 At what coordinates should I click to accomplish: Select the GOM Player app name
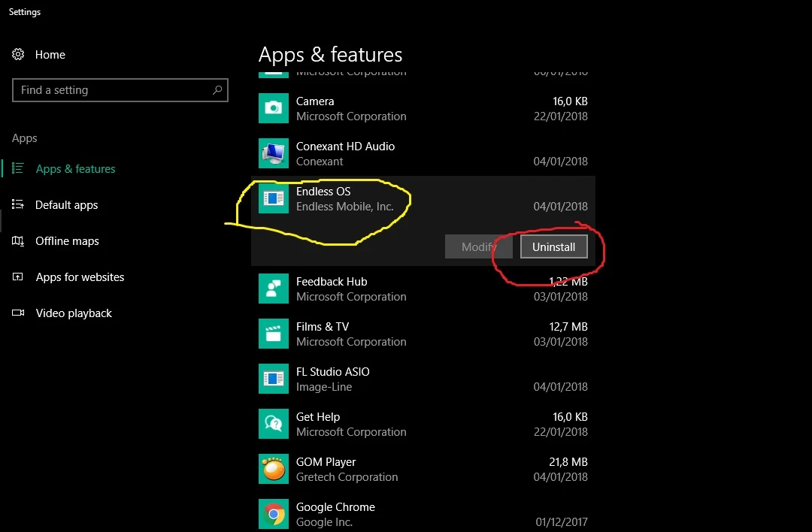pyautogui.click(x=326, y=461)
